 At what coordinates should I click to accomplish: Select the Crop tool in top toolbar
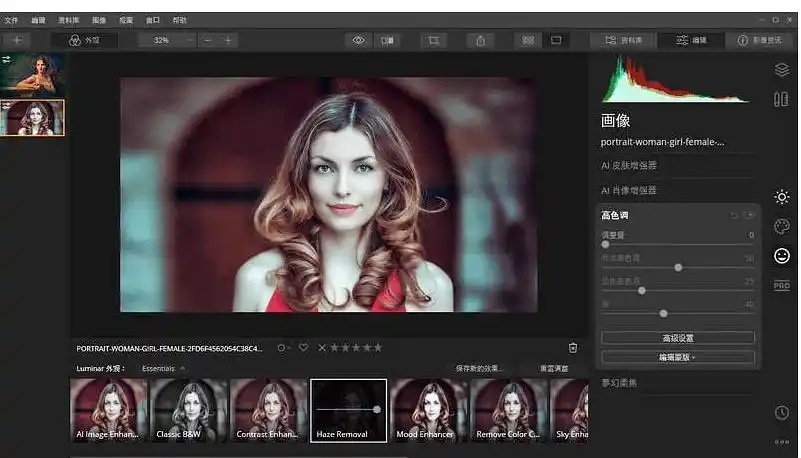pyautogui.click(x=433, y=40)
